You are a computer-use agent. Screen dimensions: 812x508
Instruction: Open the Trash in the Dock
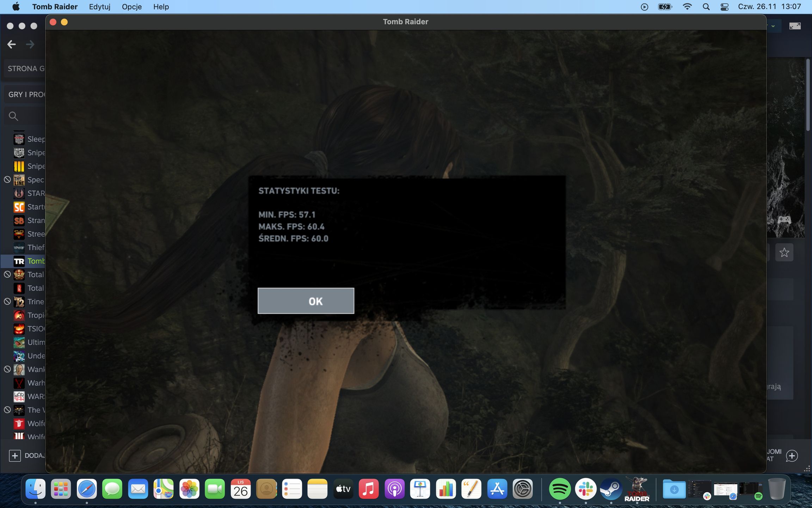[777, 489]
